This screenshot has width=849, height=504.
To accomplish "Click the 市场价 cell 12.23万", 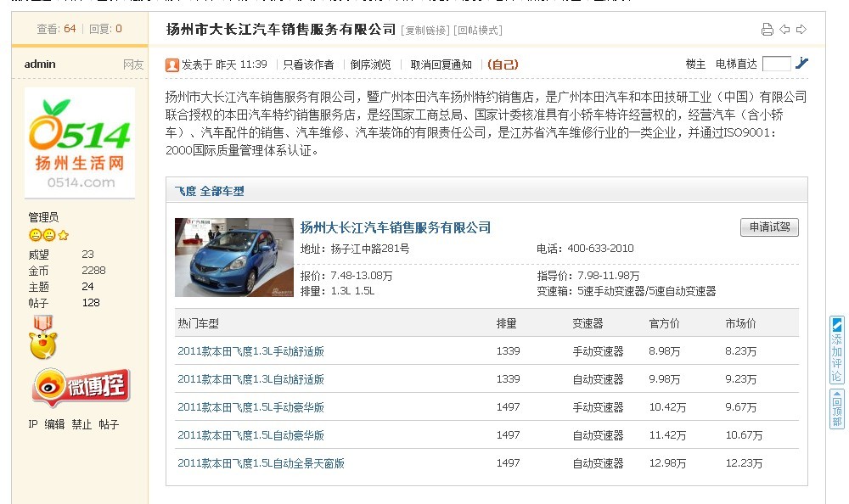I will tap(744, 463).
